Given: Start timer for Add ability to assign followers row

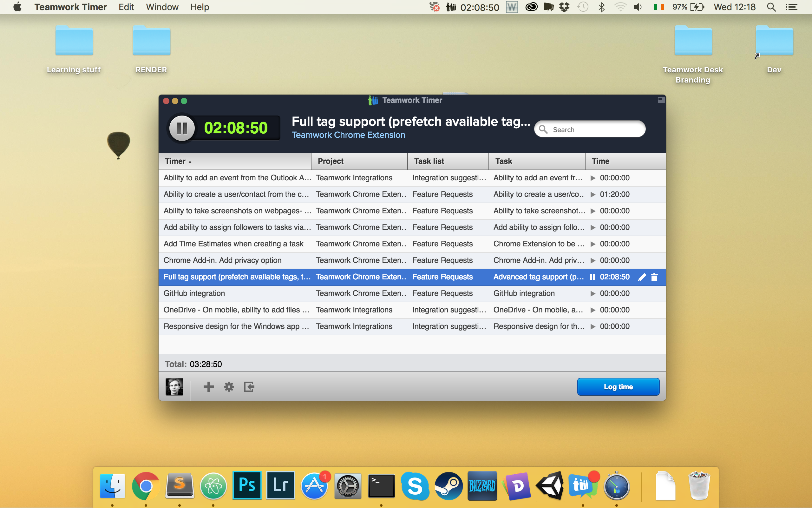Looking at the screenshot, I should click(x=593, y=227).
